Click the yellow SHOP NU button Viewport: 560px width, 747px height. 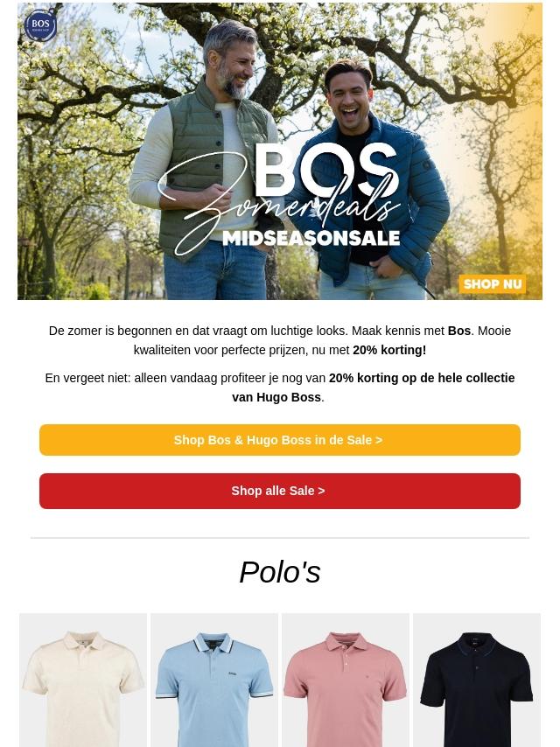click(x=493, y=284)
